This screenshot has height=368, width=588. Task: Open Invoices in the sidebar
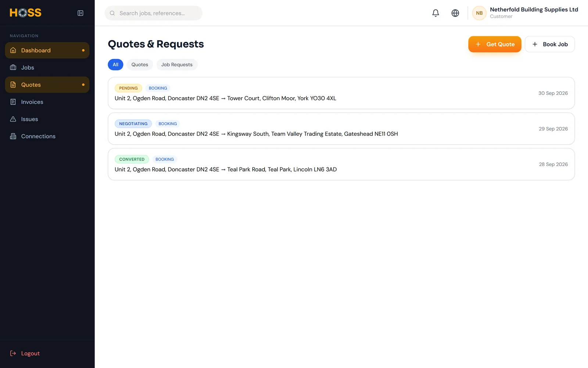click(x=47, y=102)
